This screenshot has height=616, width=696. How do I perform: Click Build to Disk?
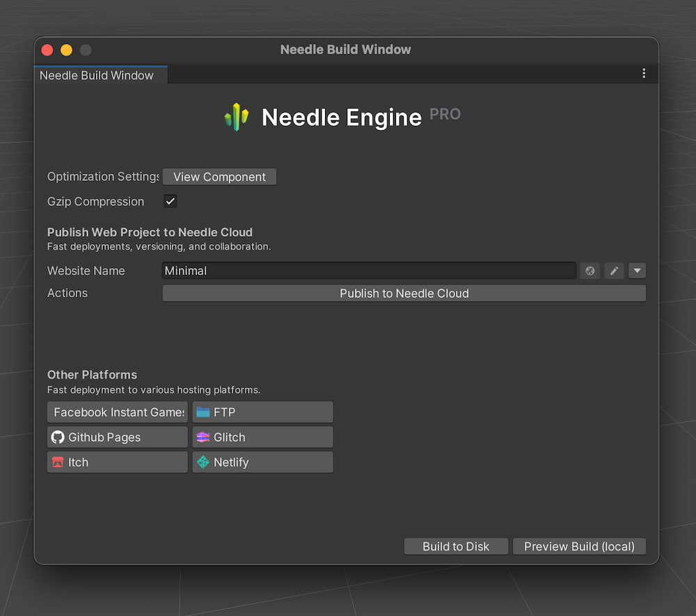456,546
